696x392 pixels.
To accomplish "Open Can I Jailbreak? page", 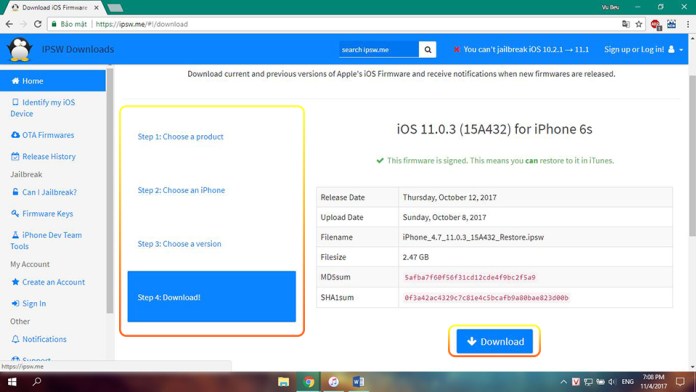I will point(44,192).
